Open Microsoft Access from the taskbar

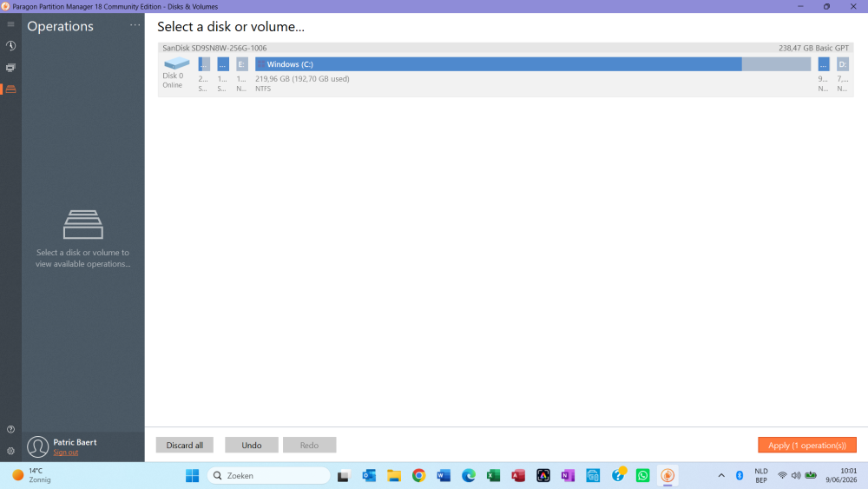coord(518,475)
